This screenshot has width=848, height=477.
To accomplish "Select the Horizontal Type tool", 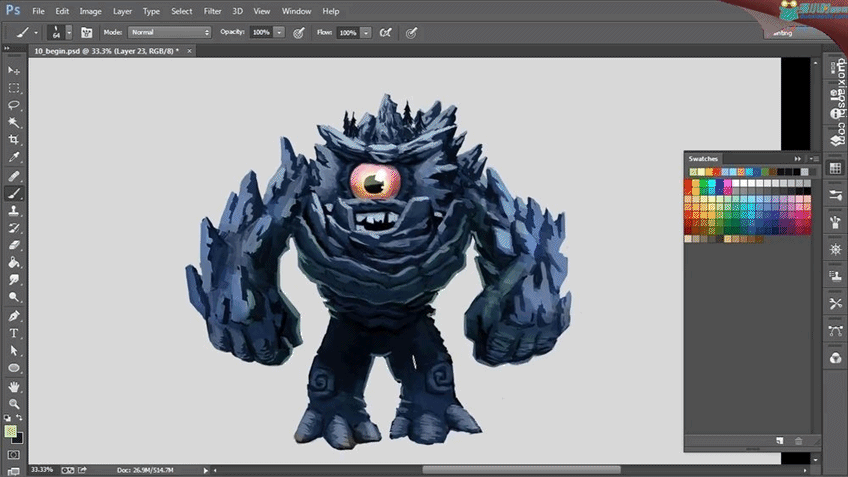I will coord(14,333).
